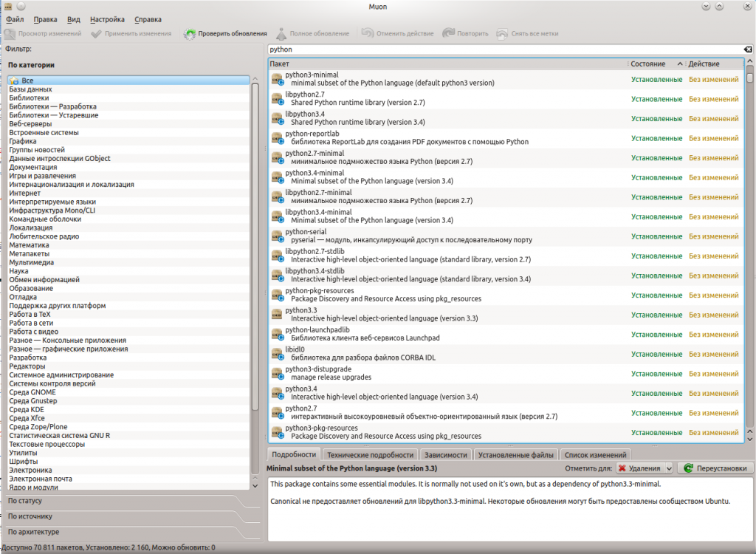756x554 pixels.
Task: Click the package icon of python3-pkg-resources
Action: [x=278, y=432]
